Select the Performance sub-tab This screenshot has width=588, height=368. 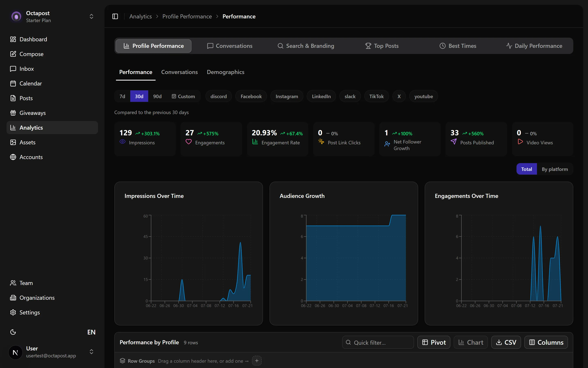tap(136, 72)
